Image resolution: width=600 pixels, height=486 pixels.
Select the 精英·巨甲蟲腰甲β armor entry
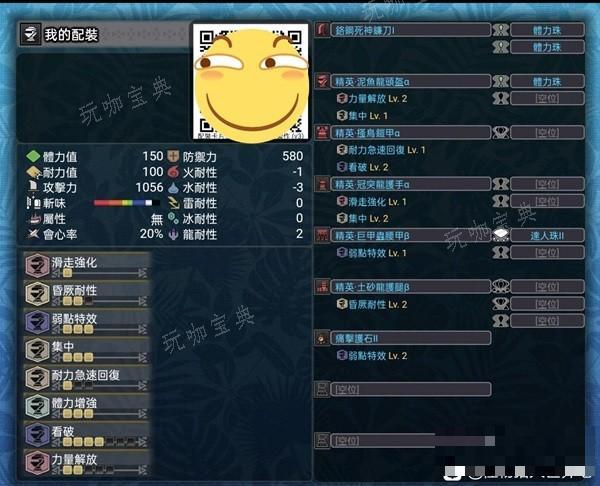(x=410, y=235)
